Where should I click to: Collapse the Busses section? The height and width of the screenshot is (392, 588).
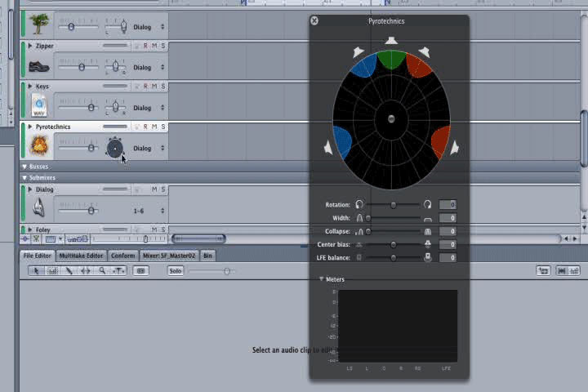pyautogui.click(x=24, y=167)
